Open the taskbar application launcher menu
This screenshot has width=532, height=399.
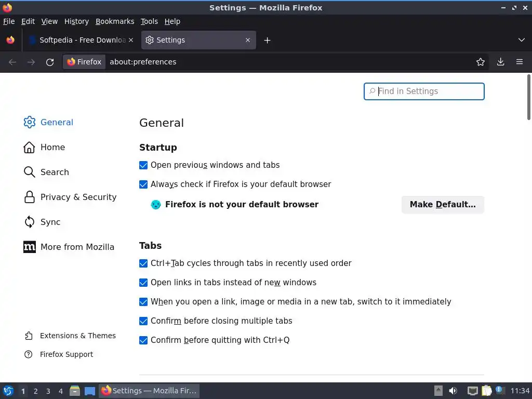[x=8, y=391]
